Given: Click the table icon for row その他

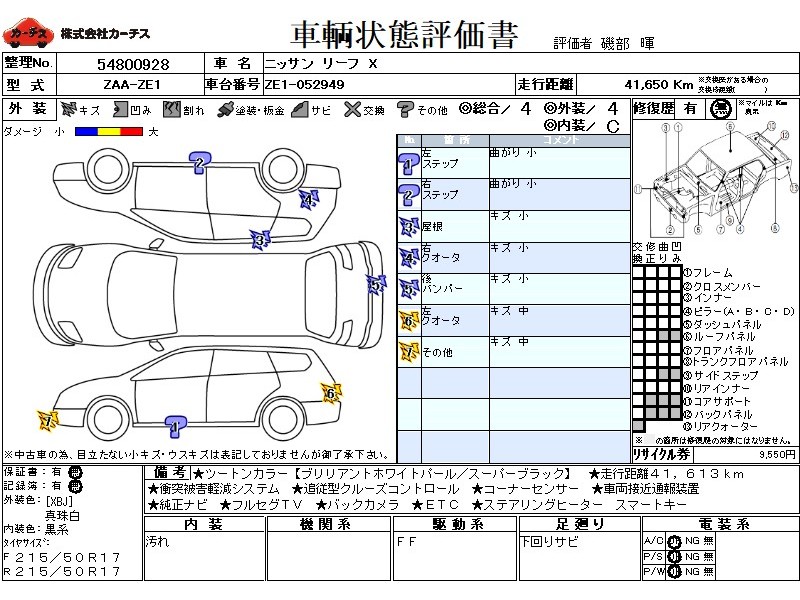Looking at the screenshot, I should click(x=409, y=352).
